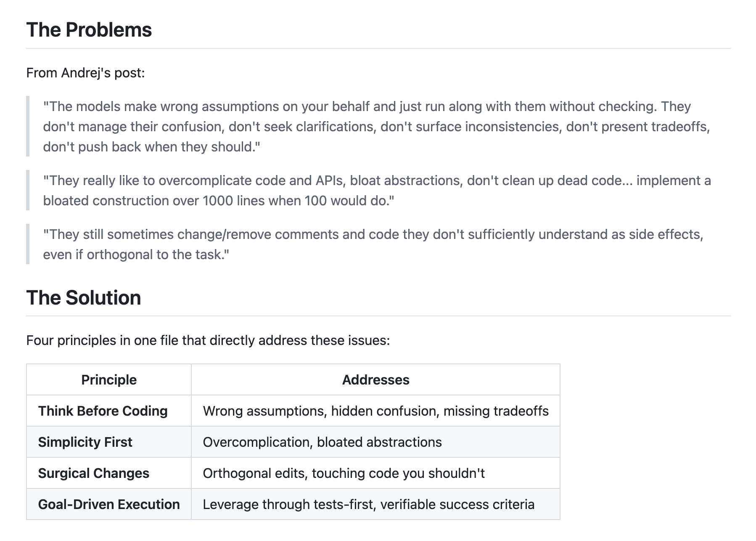Click the gray bar beside the second blockquote
Screen dimensions: 756x541
coord(28,190)
